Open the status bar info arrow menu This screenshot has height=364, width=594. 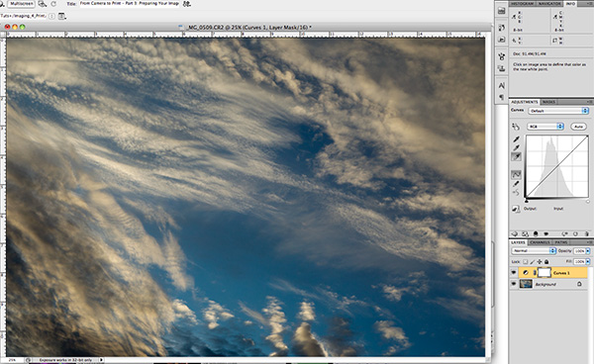point(101,360)
